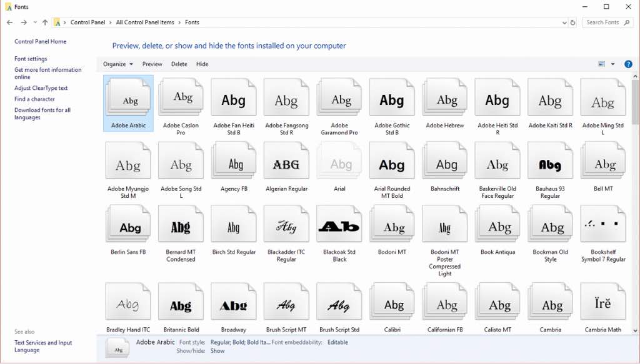The height and width of the screenshot is (364, 640).
Task: Select the Calisto MT font icon
Action: (x=497, y=302)
